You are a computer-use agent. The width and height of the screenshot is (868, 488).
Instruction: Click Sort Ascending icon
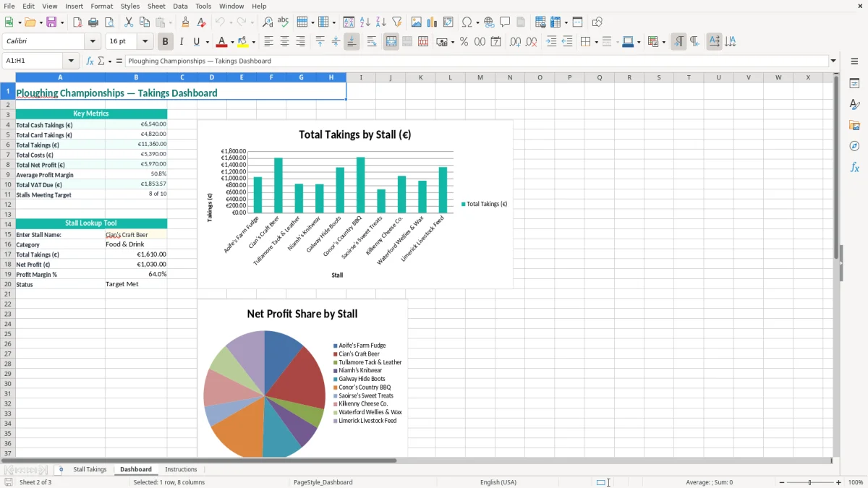365,22
